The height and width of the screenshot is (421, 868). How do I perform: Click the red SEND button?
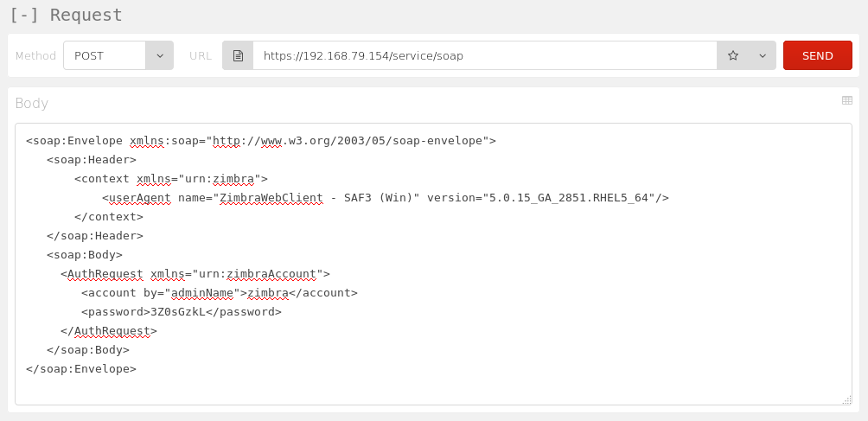(x=818, y=55)
